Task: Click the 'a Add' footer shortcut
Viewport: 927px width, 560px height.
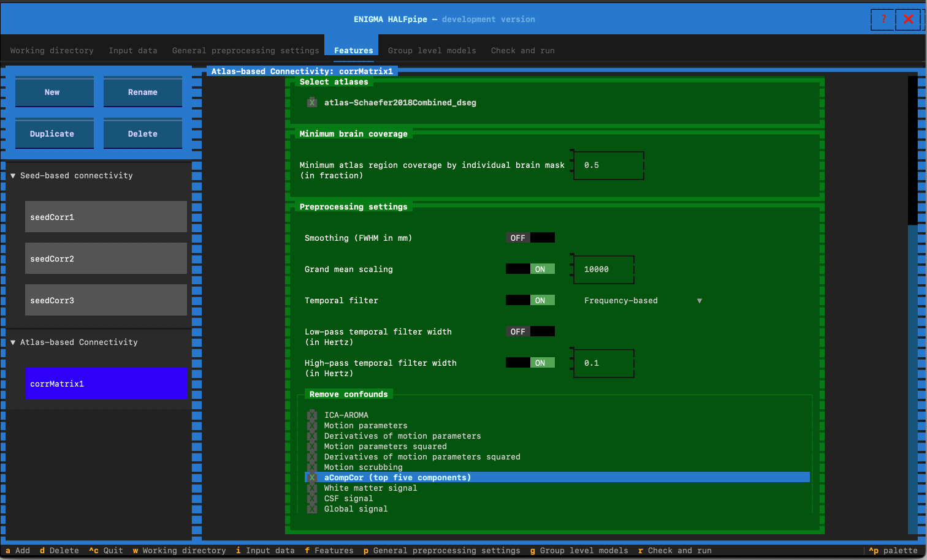Action: click(18, 551)
